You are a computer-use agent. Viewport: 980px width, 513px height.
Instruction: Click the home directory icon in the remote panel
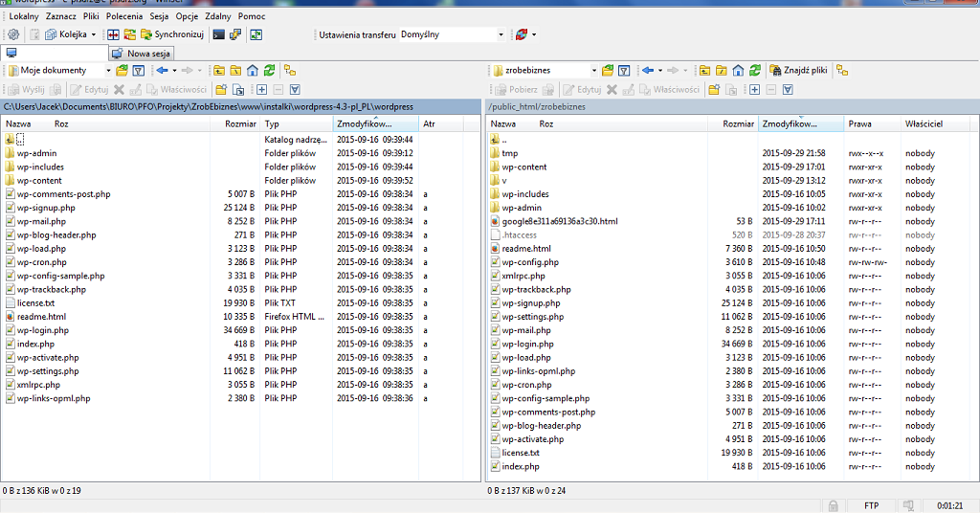pyautogui.click(x=738, y=71)
